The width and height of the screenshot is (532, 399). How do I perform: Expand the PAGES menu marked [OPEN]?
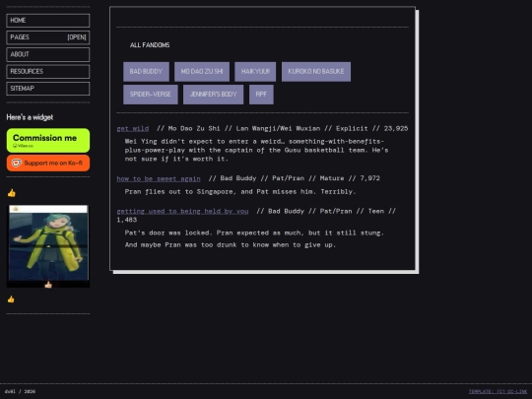click(48, 37)
